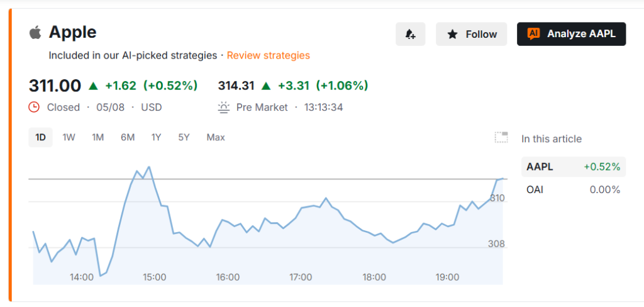Click the orange AI chat icon
This screenshot has height=307, width=644.
[533, 34]
